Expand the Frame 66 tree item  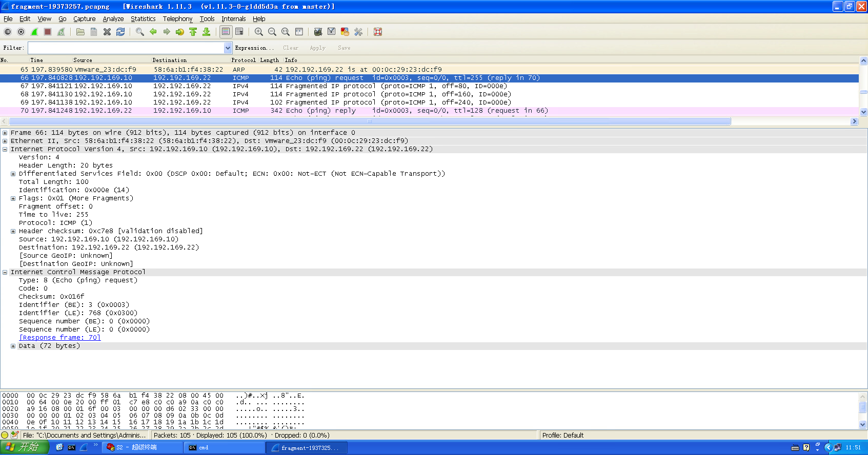point(5,133)
